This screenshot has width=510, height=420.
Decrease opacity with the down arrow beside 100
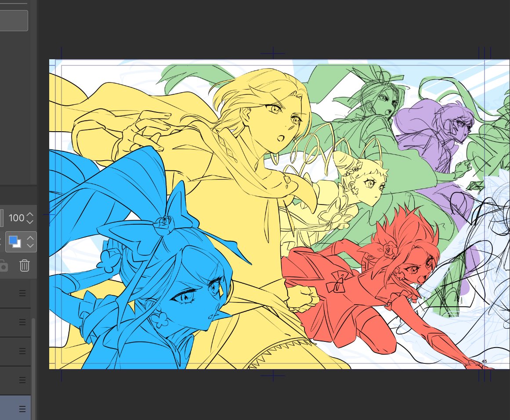point(30,222)
